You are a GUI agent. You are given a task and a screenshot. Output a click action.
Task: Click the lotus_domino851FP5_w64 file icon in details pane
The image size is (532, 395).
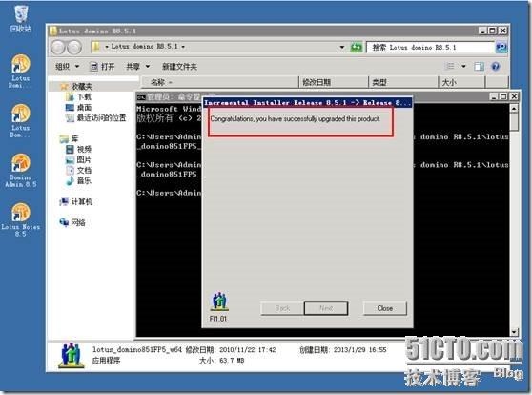(71, 355)
